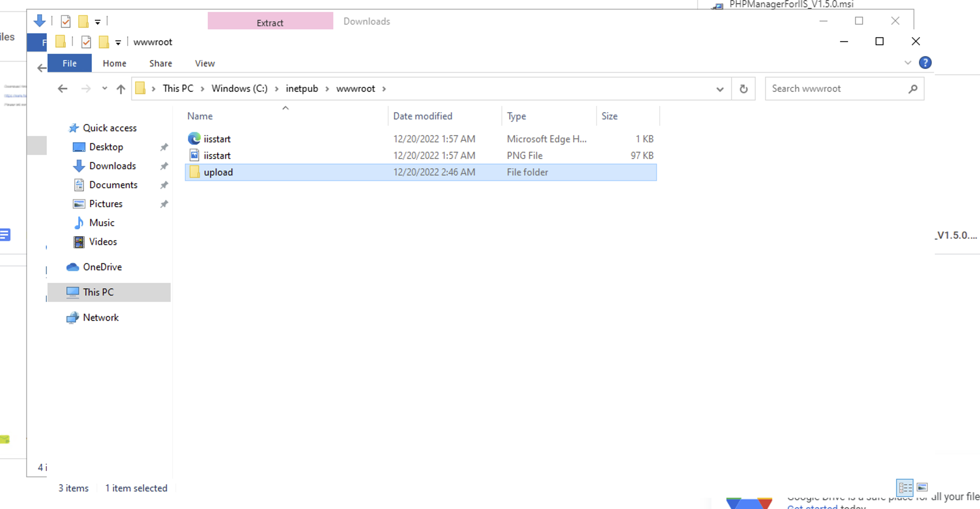Click the Search wwwroot input field

[x=833, y=89]
